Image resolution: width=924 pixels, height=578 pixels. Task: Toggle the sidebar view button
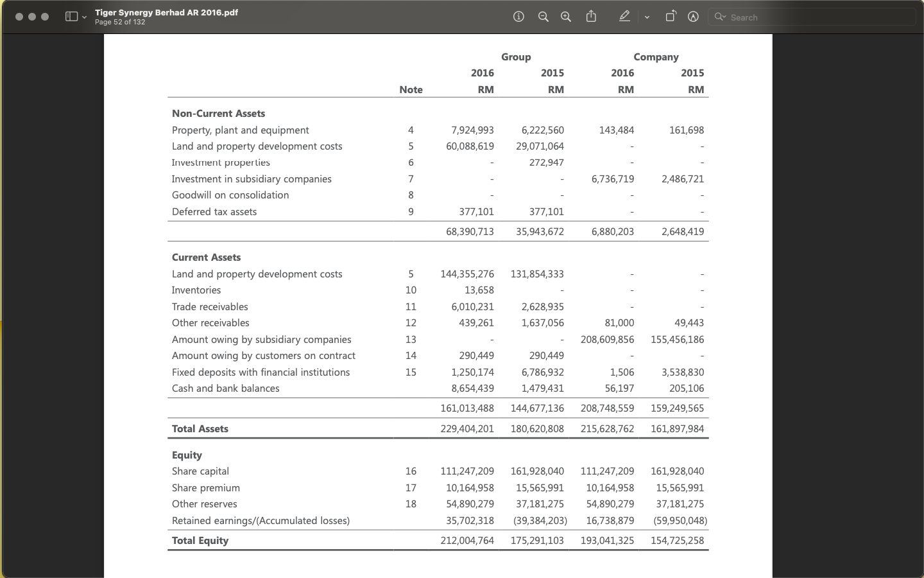tap(72, 17)
